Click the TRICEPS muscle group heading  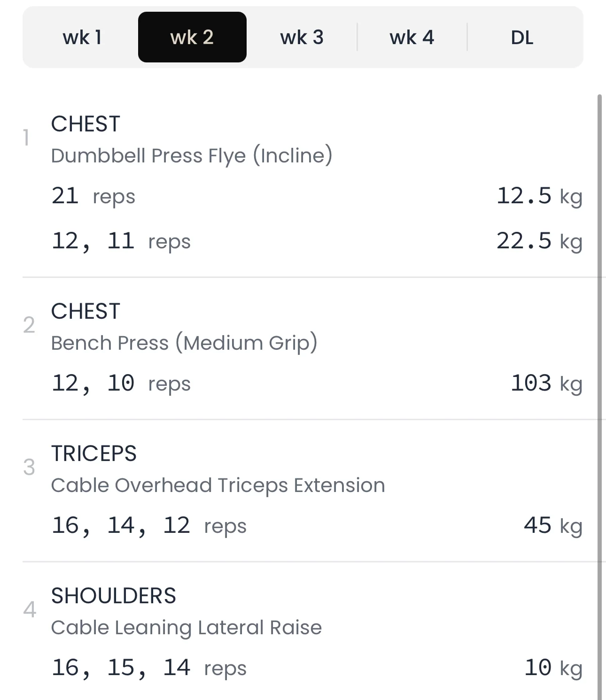coord(93,454)
